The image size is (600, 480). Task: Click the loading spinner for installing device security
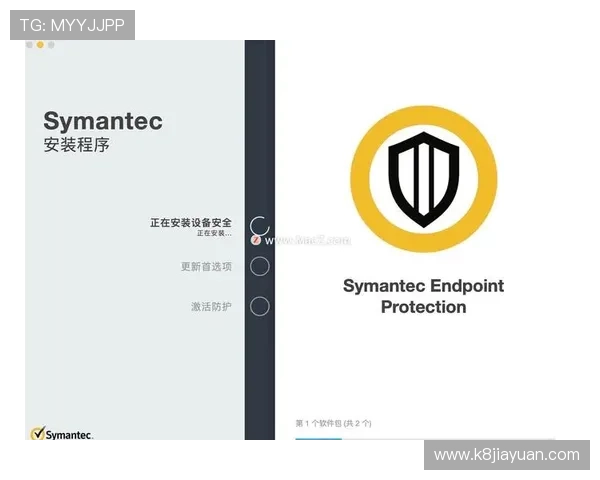click(259, 226)
